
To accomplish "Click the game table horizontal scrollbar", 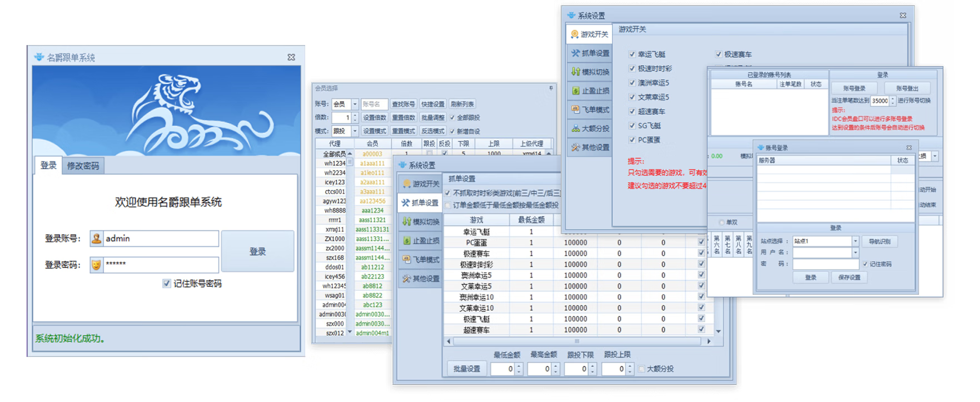I will 576,341.
